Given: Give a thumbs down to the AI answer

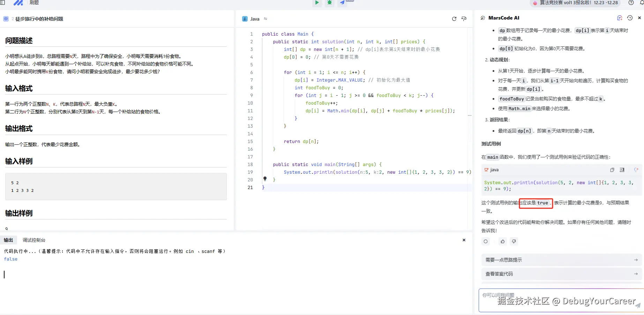Looking at the screenshot, I should 514,241.
